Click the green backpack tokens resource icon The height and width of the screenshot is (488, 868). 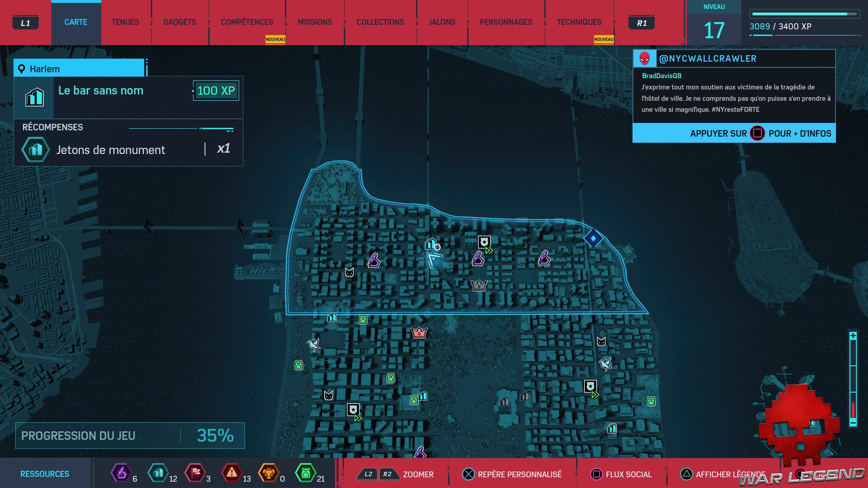305,472
